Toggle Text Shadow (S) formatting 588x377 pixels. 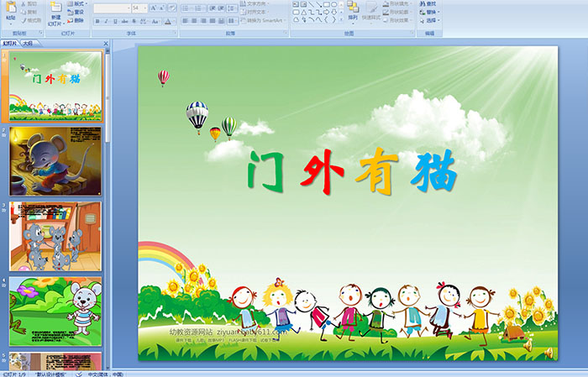tap(134, 21)
